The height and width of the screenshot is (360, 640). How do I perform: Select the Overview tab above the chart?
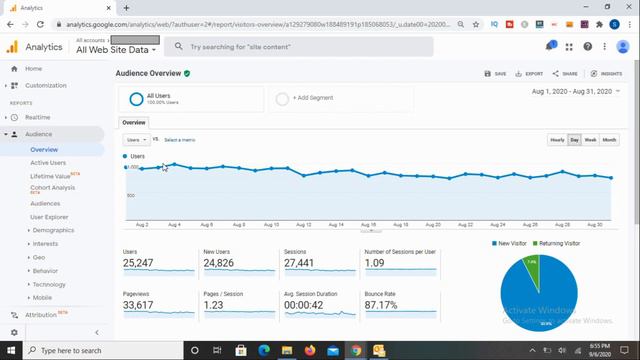(134, 122)
